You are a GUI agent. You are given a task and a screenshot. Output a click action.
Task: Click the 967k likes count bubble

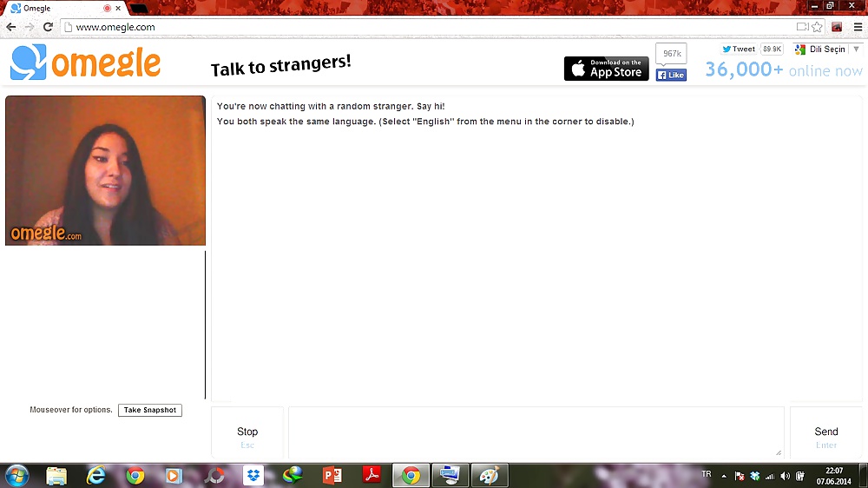(672, 54)
